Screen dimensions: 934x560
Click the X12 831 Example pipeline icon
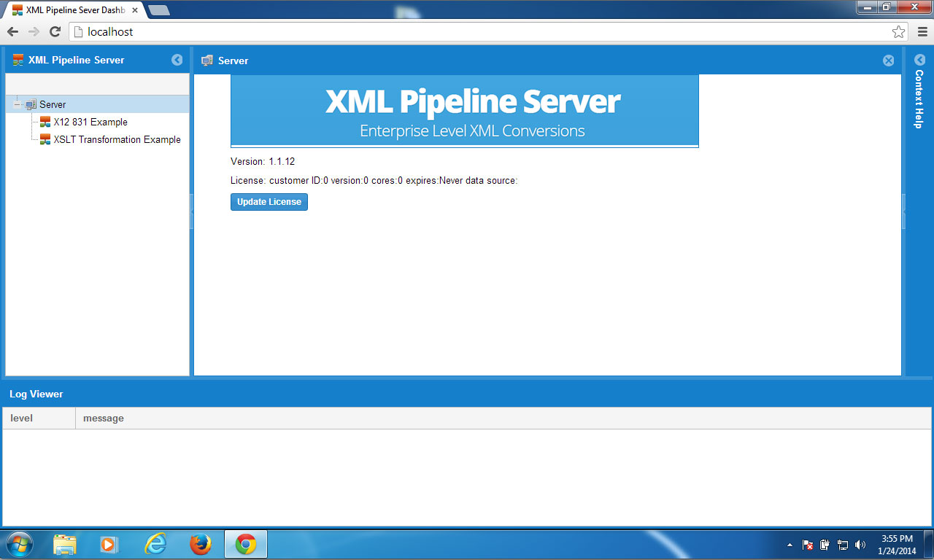[x=45, y=122]
